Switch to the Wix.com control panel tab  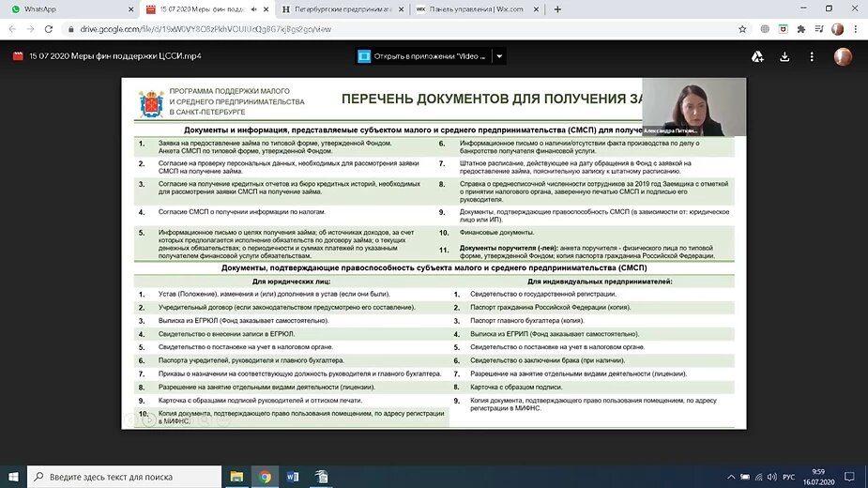[478, 9]
